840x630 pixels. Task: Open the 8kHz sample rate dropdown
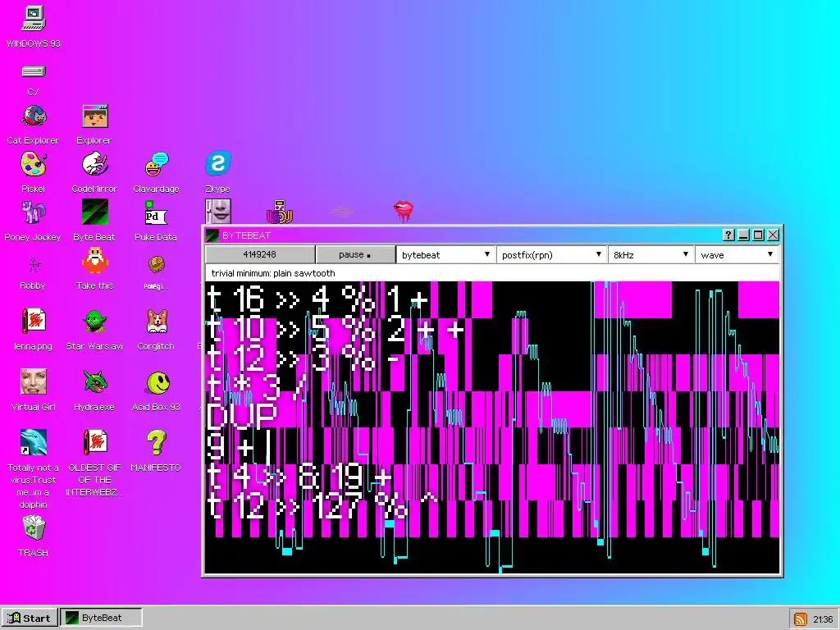(651, 255)
